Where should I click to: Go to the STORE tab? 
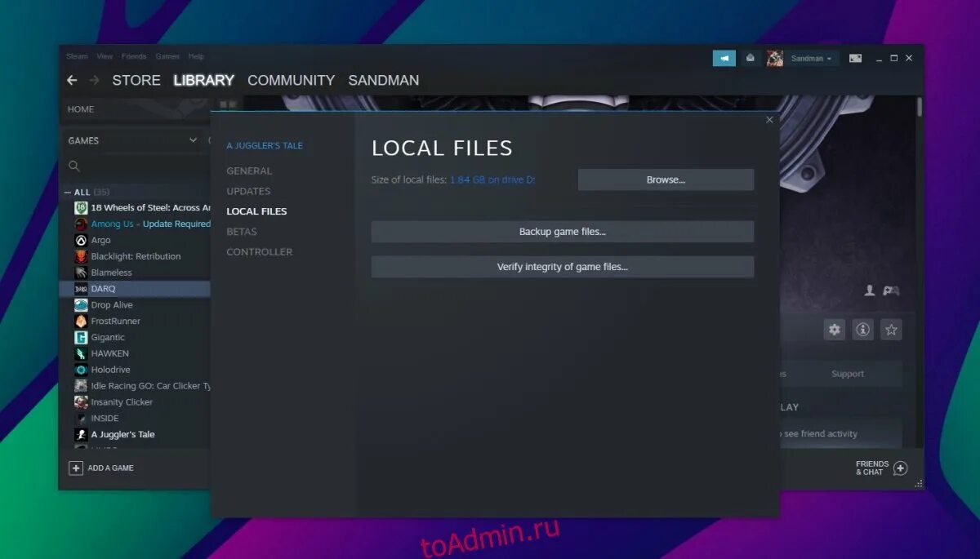[x=136, y=80]
